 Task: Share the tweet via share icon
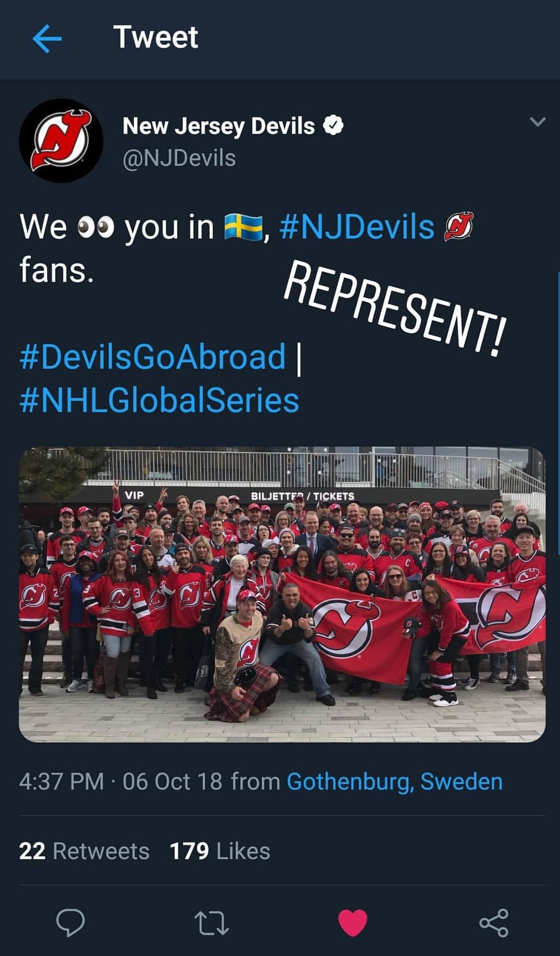coord(494,923)
